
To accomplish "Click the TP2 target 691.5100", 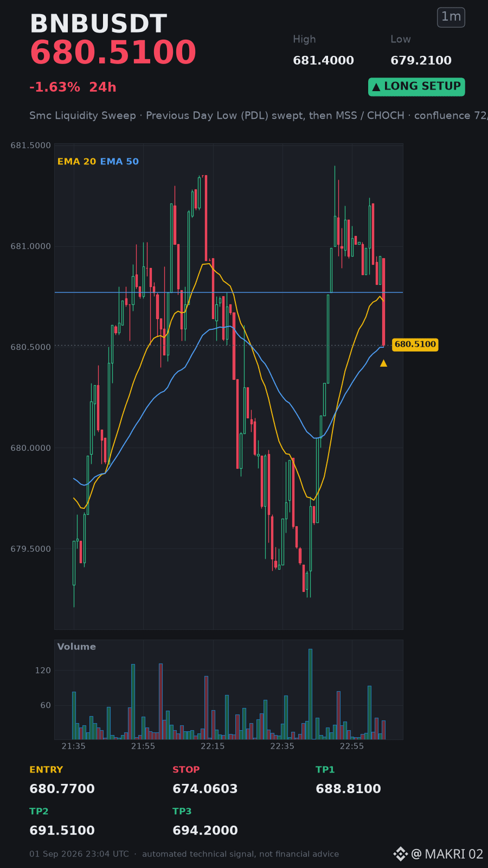I will [x=62, y=831].
